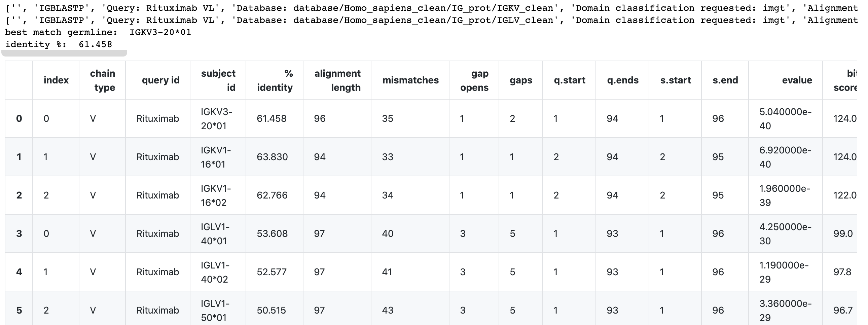Image resolution: width=868 pixels, height=325 pixels.
Task: Click identity value 61.458 in table
Action: coord(272,118)
